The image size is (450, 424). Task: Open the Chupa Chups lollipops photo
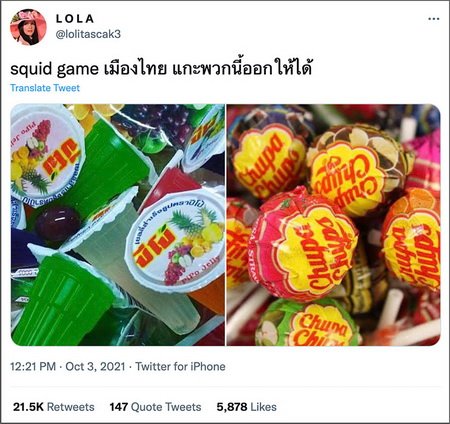pos(334,225)
